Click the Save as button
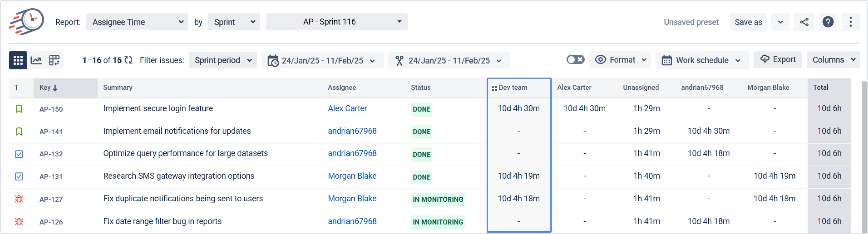This screenshot has width=868, height=234. (748, 22)
